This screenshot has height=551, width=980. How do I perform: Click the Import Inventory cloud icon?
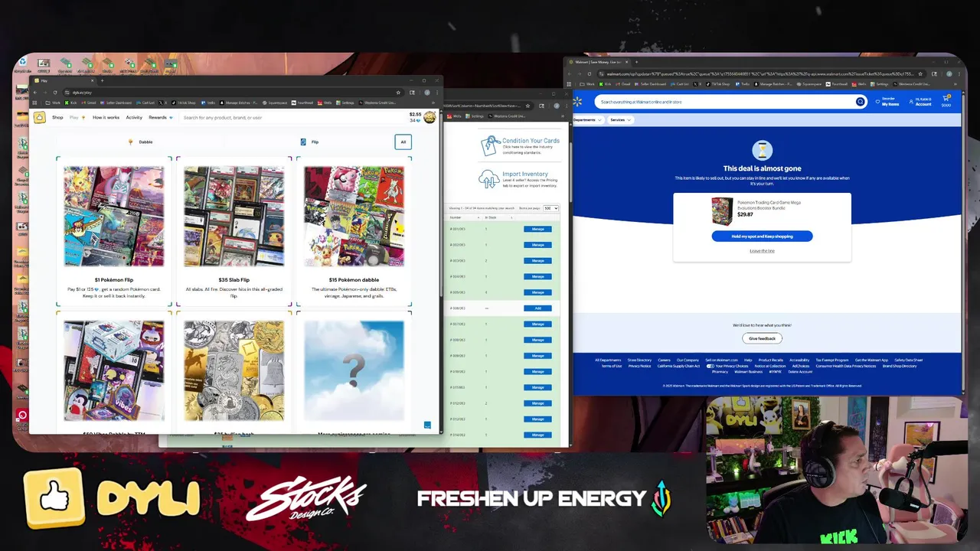click(x=488, y=179)
